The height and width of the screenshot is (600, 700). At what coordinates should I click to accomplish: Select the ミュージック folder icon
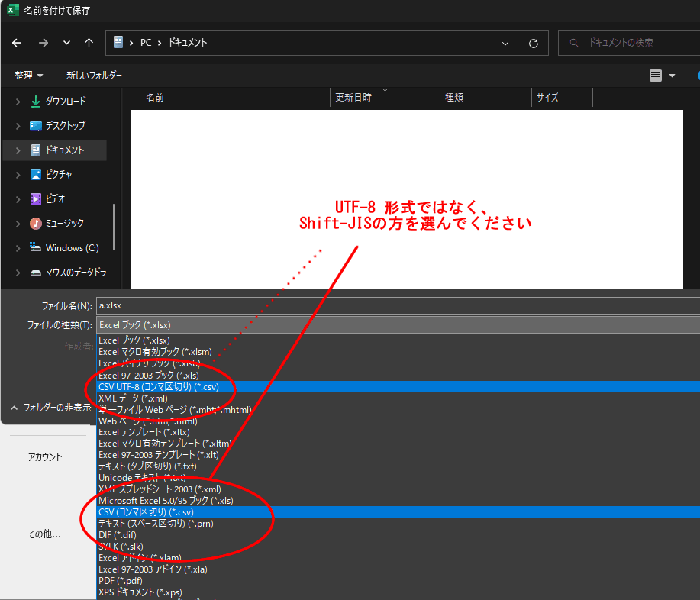click(x=36, y=223)
